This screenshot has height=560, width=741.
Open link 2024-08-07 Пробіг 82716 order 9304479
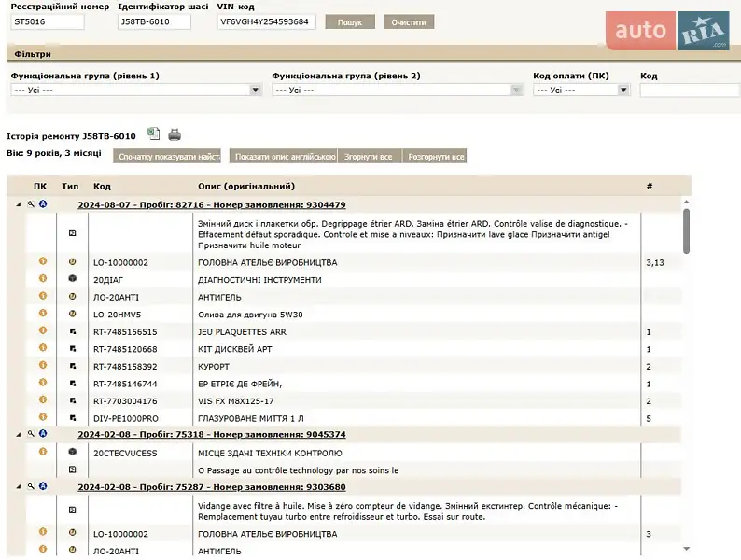(212, 204)
